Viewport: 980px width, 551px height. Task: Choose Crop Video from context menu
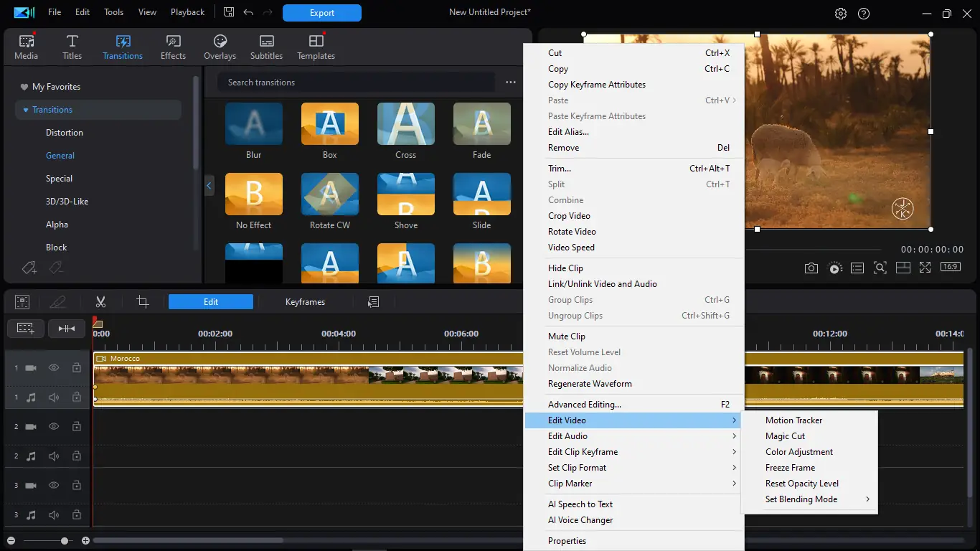pyautogui.click(x=569, y=216)
